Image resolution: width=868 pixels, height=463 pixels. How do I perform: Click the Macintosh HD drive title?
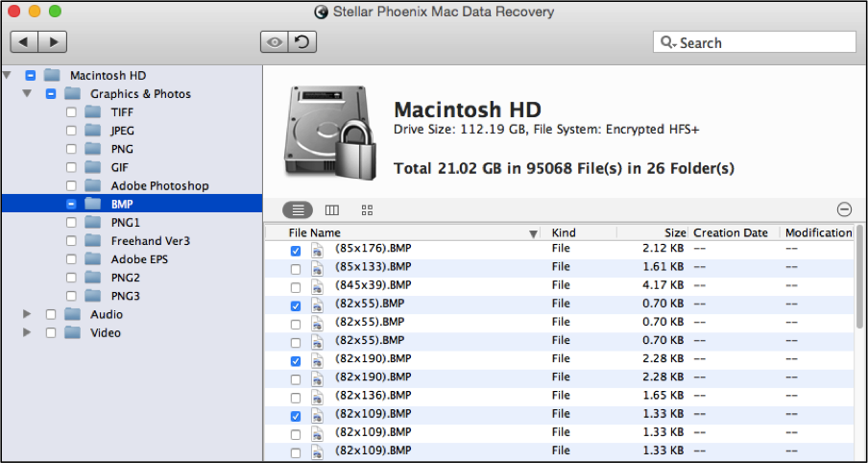click(468, 110)
